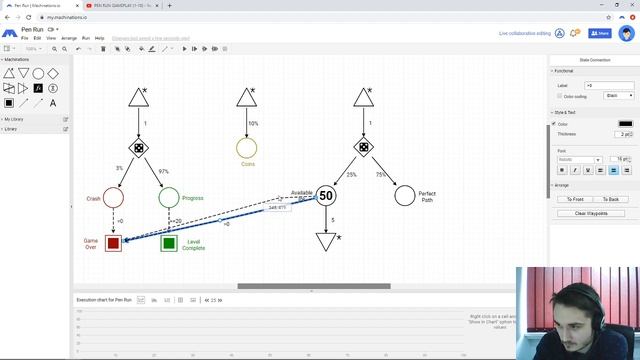Select the Delay hourglass shape
640x360 pixels.
[x=53, y=88]
